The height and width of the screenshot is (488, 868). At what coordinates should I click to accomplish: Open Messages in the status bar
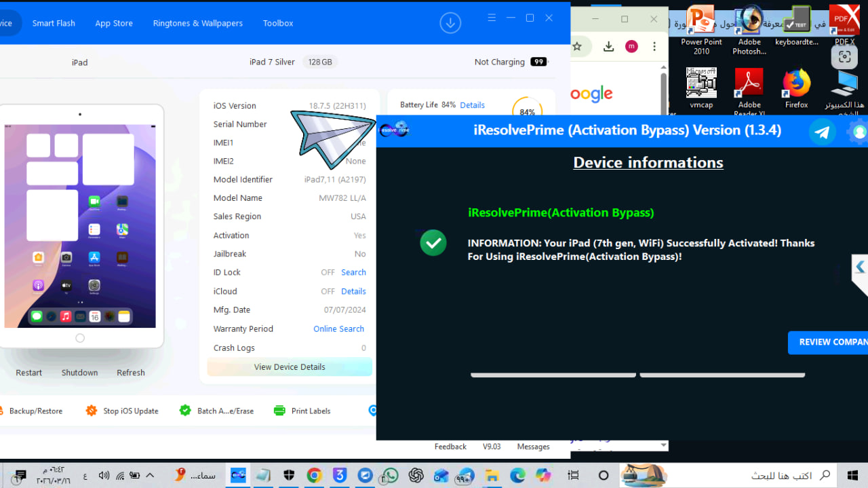(533, 447)
